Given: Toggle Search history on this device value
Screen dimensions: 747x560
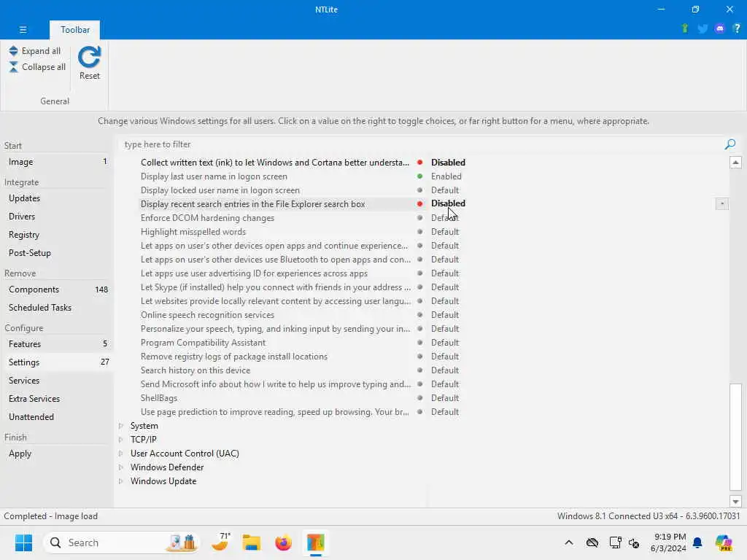Looking at the screenshot, I should [x=445, y=370].
